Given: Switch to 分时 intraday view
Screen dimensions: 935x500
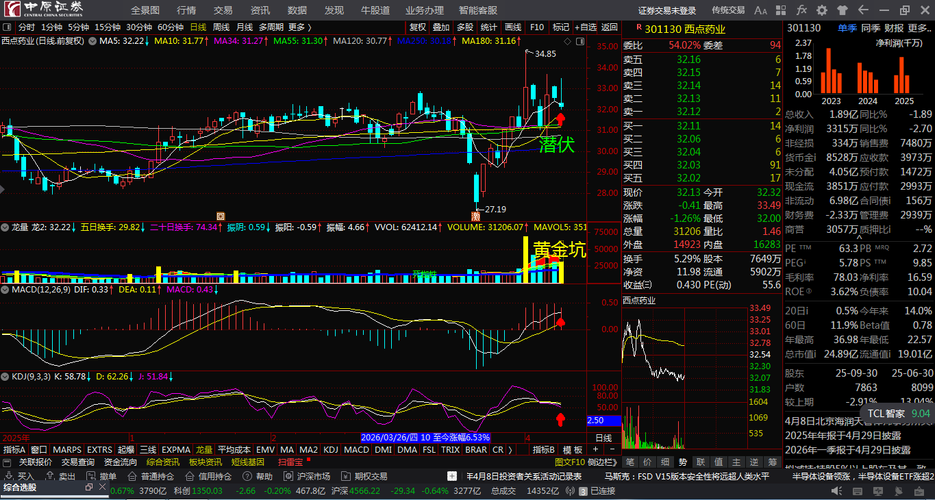Looking at the screenshot, I should 27,27.
